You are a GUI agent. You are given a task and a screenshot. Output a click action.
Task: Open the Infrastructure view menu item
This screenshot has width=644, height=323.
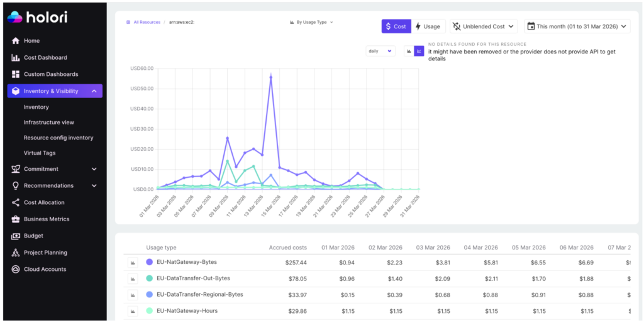[x=48, y=123]
